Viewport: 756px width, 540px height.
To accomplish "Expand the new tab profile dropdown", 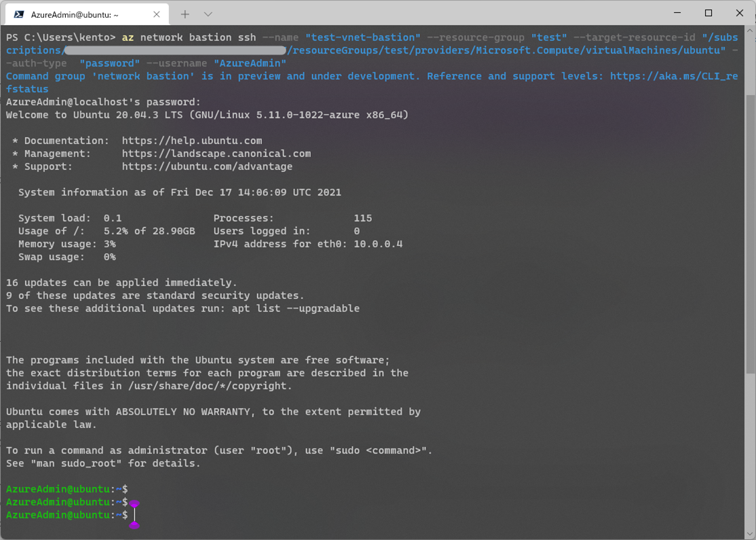I will [208, 14].
